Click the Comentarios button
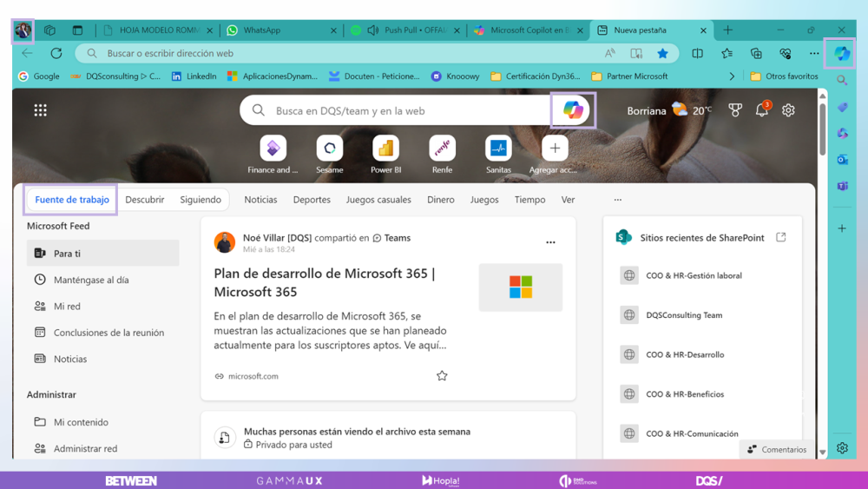 pyautogui.click(x=777, y=449)
